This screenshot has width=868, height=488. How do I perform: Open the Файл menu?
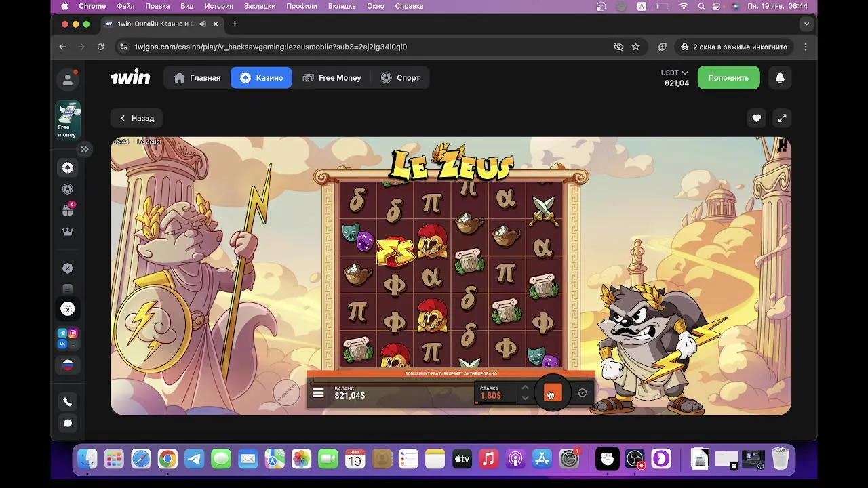pyautogui.click(x=125, y=6)
